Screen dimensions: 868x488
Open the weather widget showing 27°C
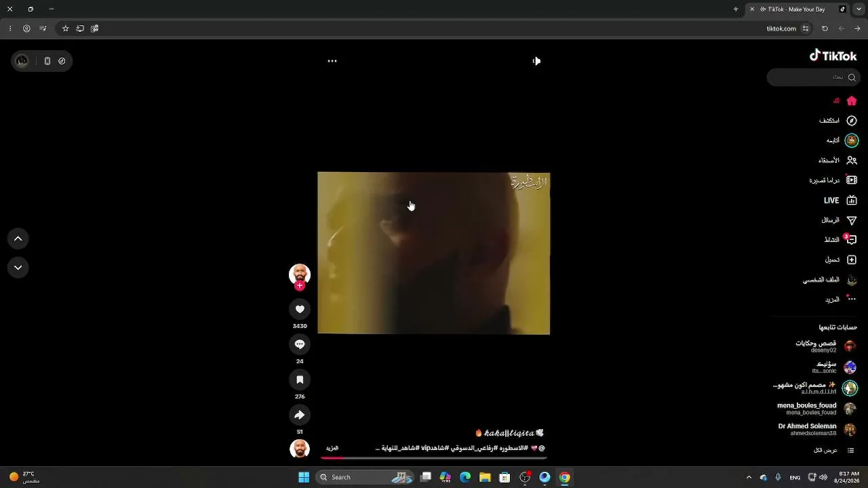[22, 477]
